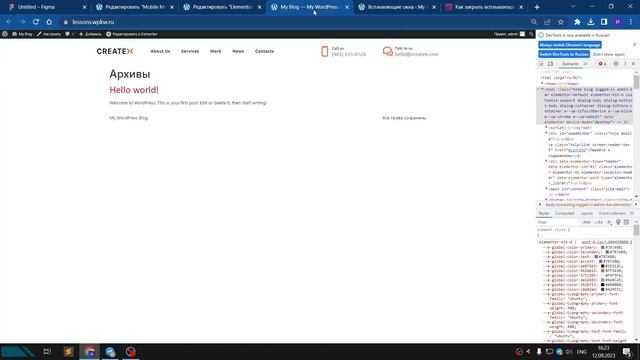
Task: Click Редактировать в Elementor in admin bar
Action: [x=131, y=34]
